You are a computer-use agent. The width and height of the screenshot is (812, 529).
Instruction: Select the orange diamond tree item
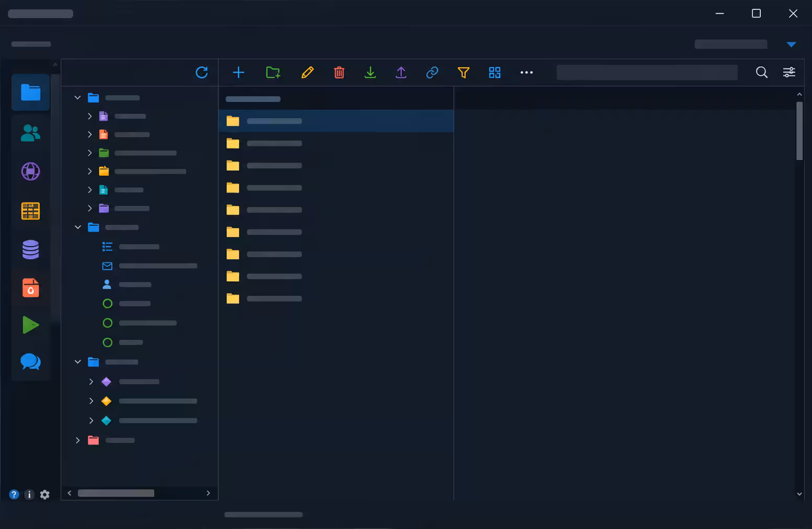coord(149,401)
